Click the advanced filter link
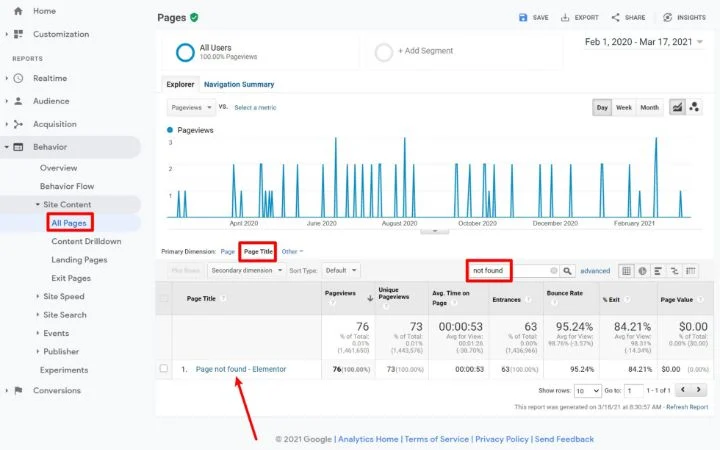The height and width of the screenshot is (450, 720). coord(595,271)
